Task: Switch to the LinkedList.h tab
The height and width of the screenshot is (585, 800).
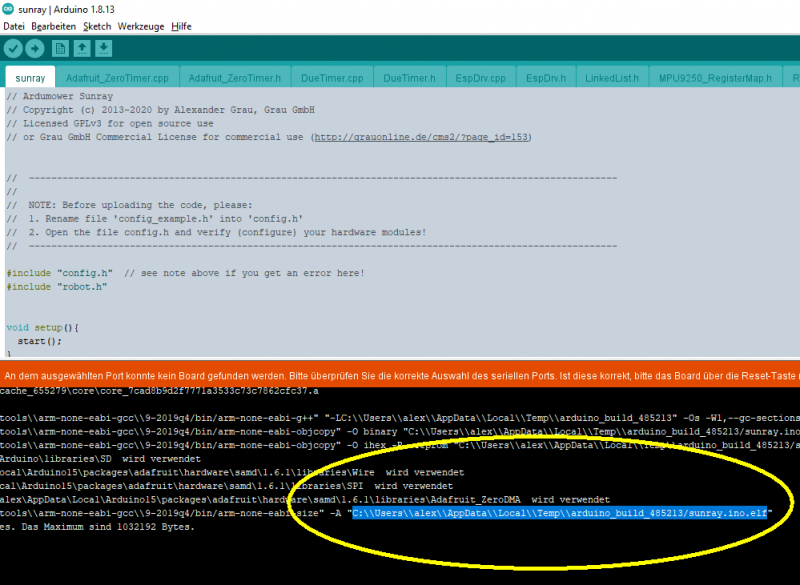Action: click(612, 78)
